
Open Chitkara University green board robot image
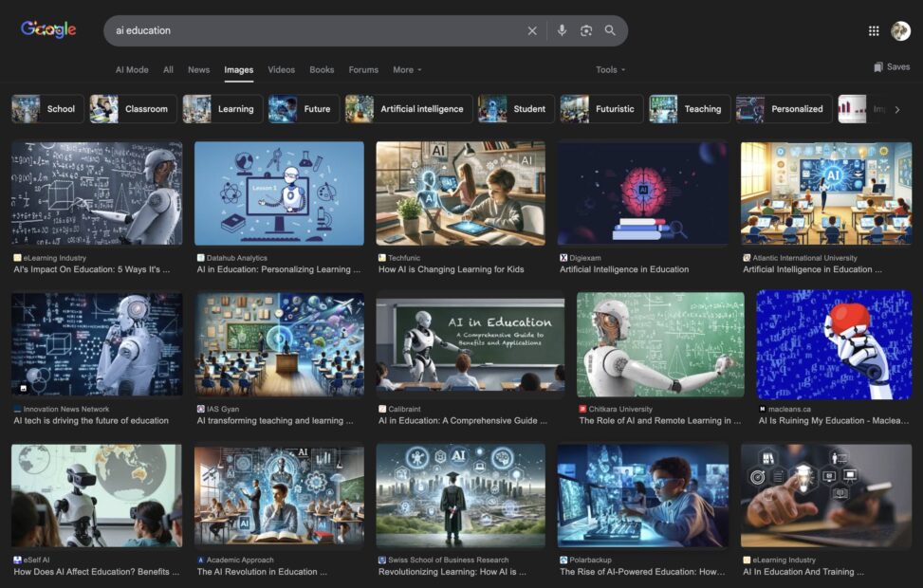[660, 344]
